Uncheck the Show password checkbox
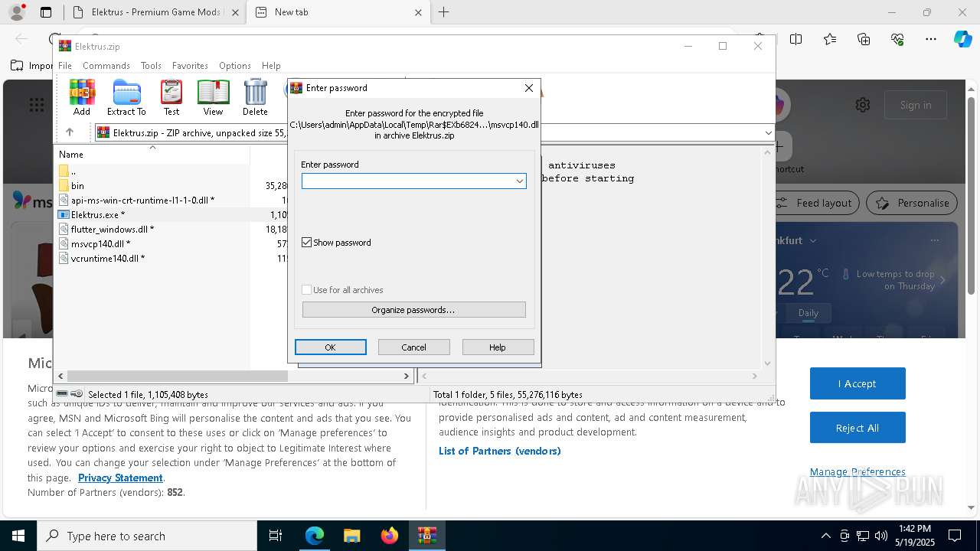Image resolution: width=980 pixels, height=551 pixels. click(307, 243)
